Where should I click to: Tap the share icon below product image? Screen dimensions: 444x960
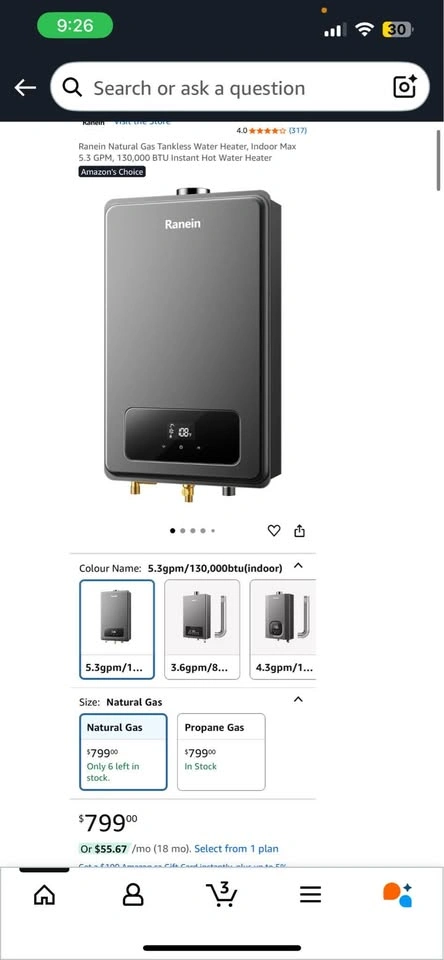tap(299, 531)
